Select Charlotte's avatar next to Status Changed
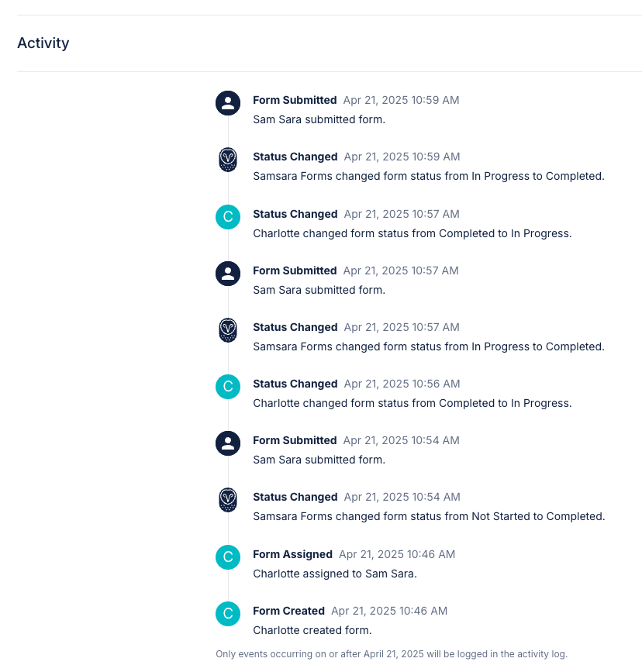The height and width of the screenshot is (672, 642). coord(227,217)
